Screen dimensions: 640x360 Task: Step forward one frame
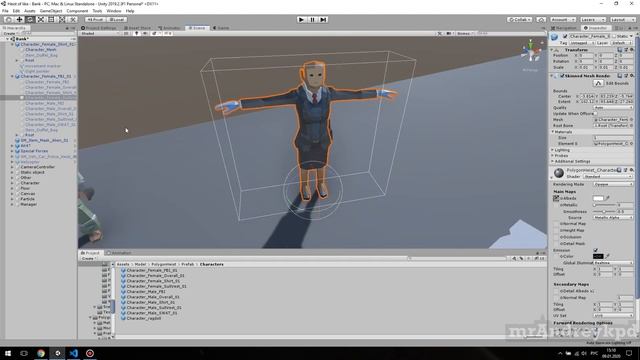[x=323, y=20]
